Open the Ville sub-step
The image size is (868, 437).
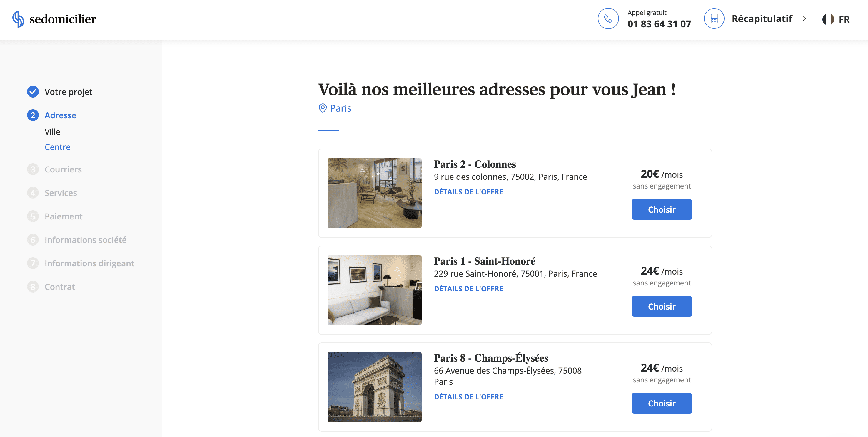(52, 132)
